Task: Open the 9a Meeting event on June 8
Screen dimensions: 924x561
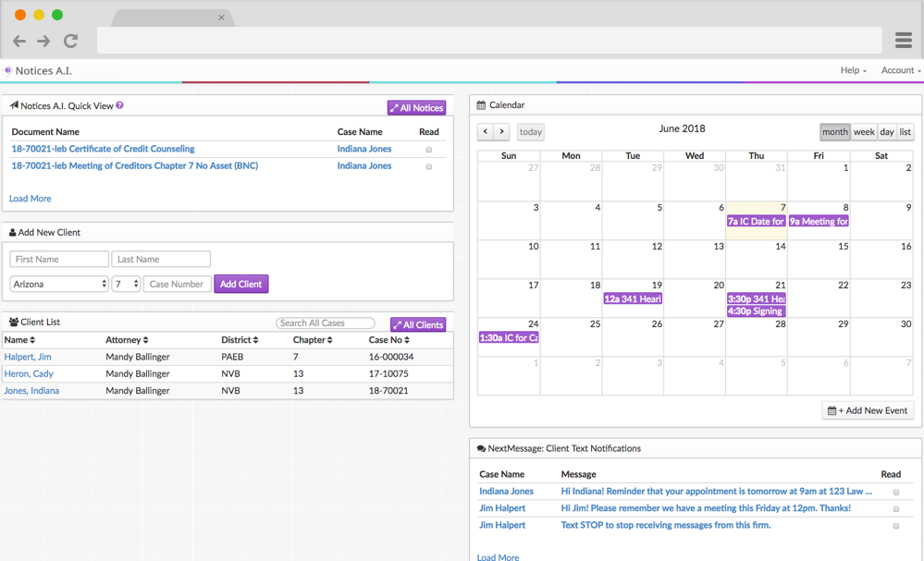Action: (819, 221)
